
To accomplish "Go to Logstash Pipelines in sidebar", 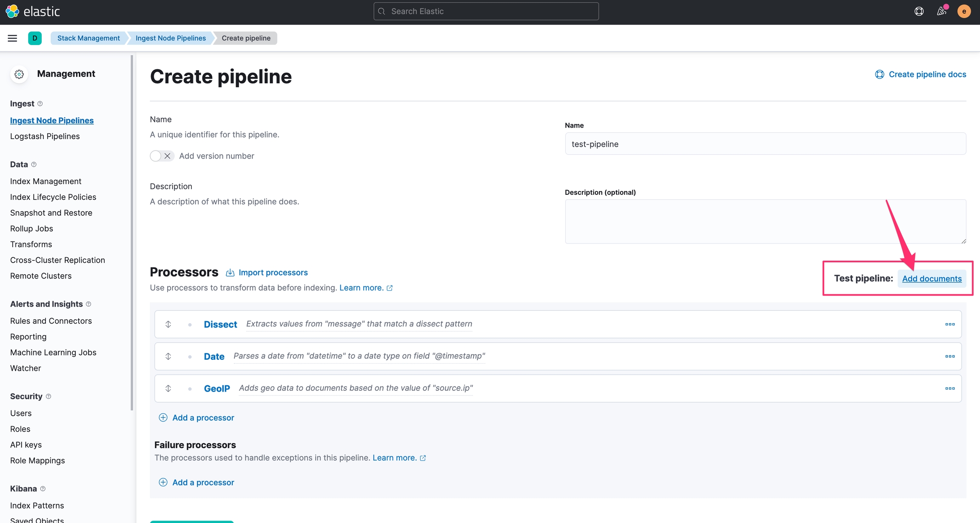I will tap(45, 136).
